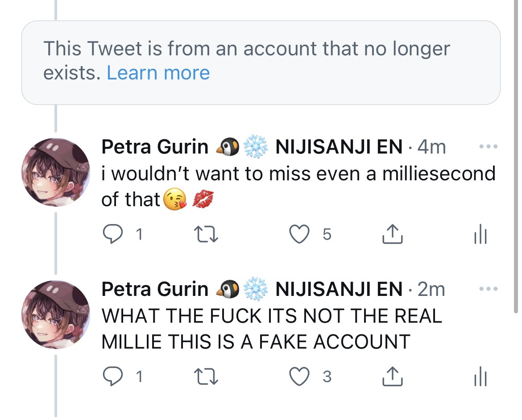Share the milliesecond tweet
Viewport: 522px width, 420px height.
pyautogui.click(x=393, y=234)
